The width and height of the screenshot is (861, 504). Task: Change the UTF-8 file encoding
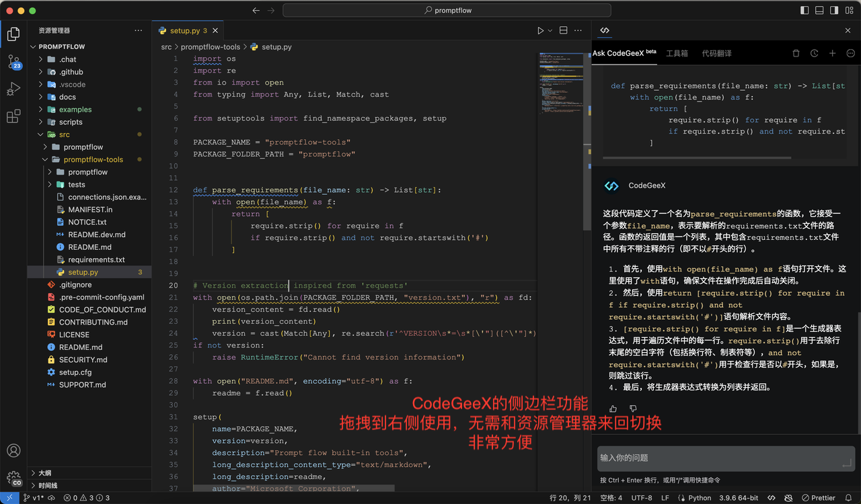click(x=641, y=498)
